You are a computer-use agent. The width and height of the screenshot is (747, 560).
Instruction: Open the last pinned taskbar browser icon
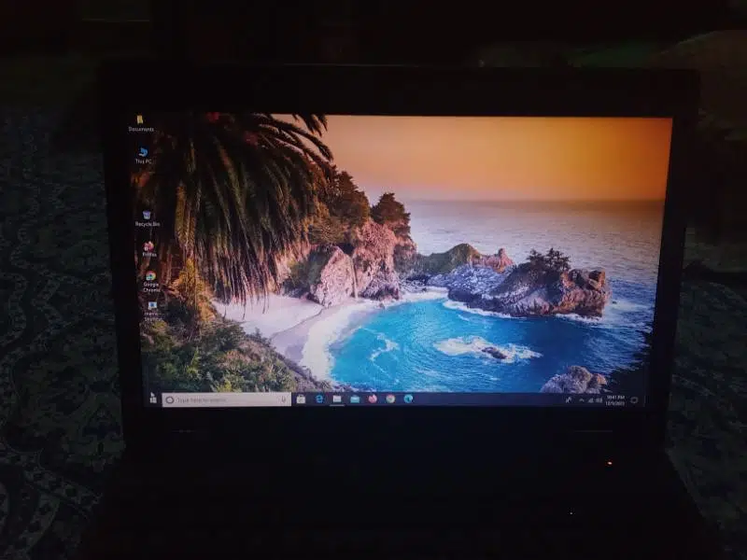click(x=408, y=399)
